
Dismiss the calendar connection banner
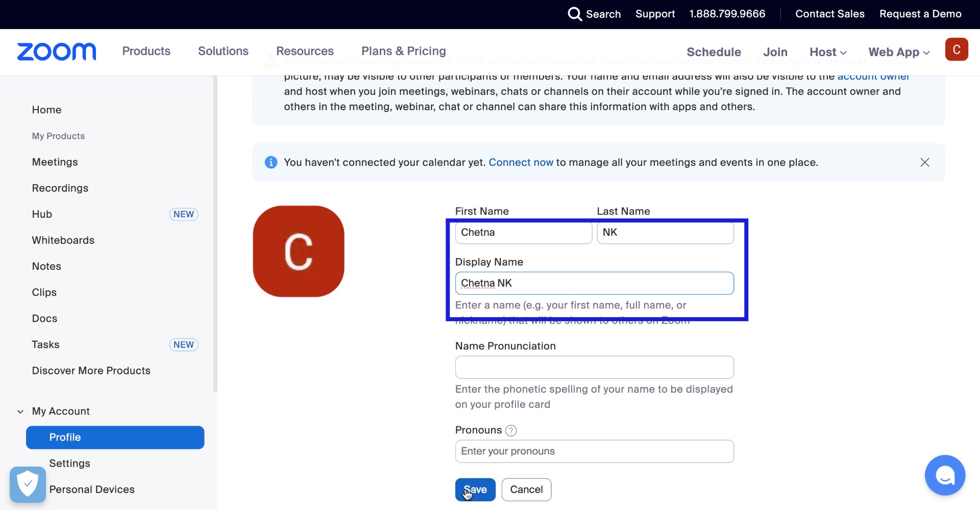point(924,162)
